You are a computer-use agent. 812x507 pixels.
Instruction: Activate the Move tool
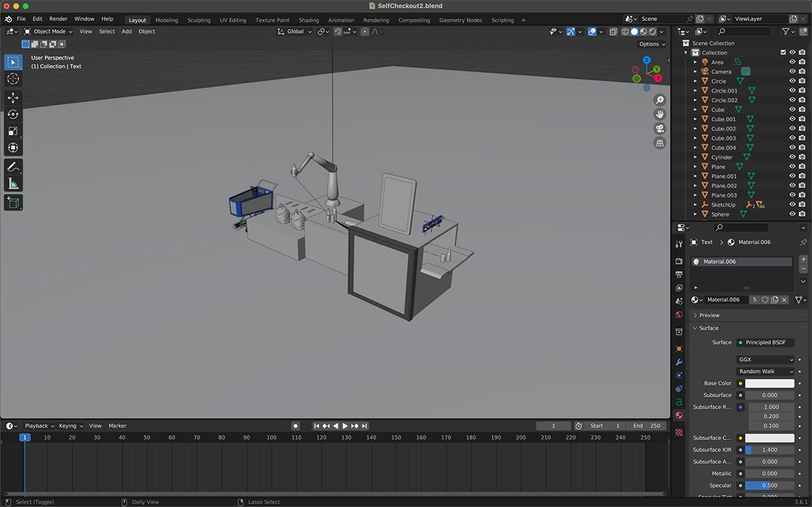(x=13, y=98)
